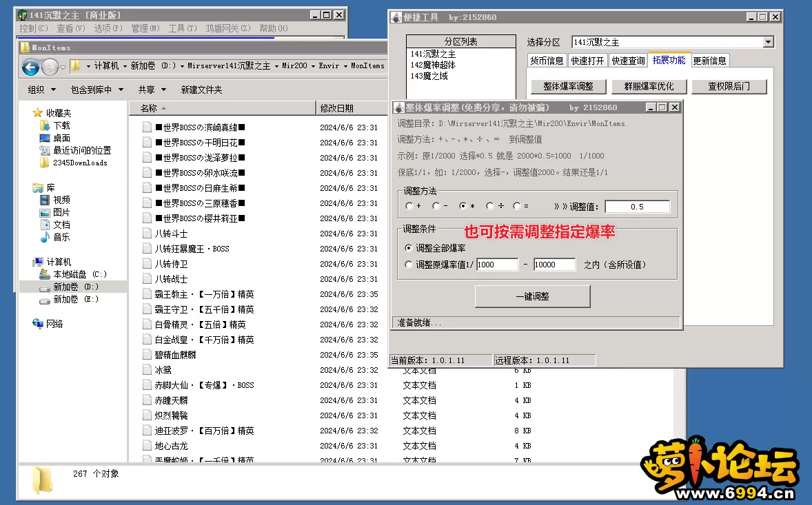
Task: Click the 查权限后门 button
Action: [729, 86]
